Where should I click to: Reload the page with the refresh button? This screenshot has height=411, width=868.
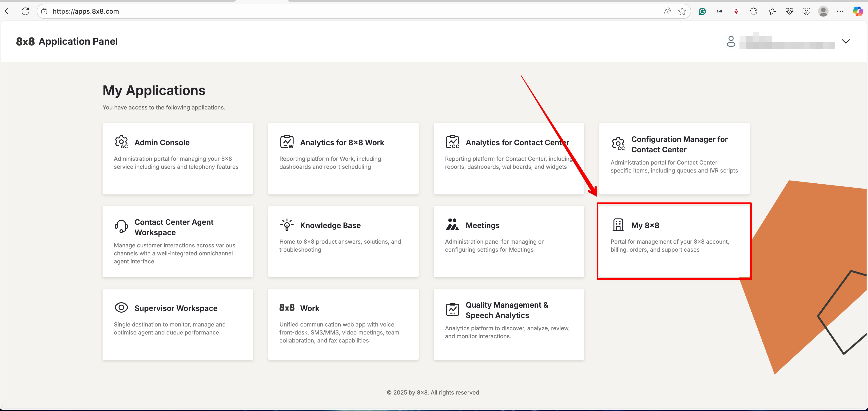[26, 12]
